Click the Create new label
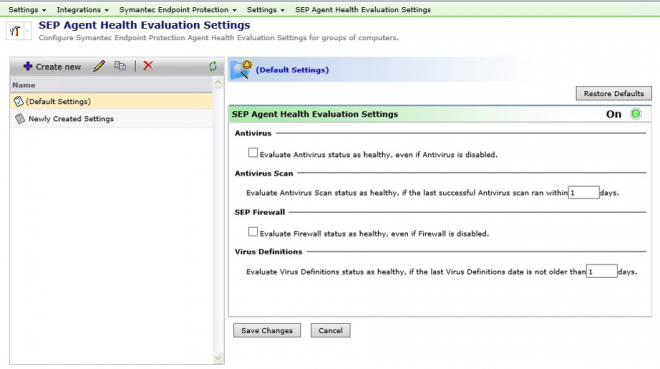Screen dimensions: 660x369 [58, 66]
